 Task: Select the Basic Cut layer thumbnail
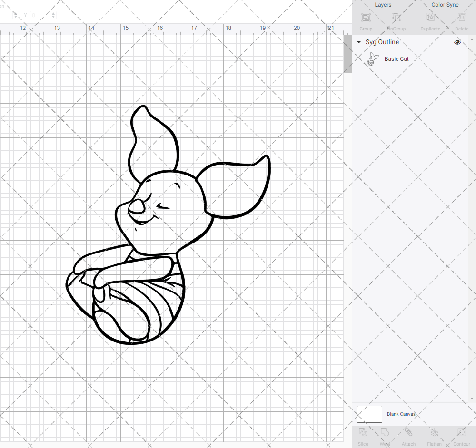[x=373, y=59]
